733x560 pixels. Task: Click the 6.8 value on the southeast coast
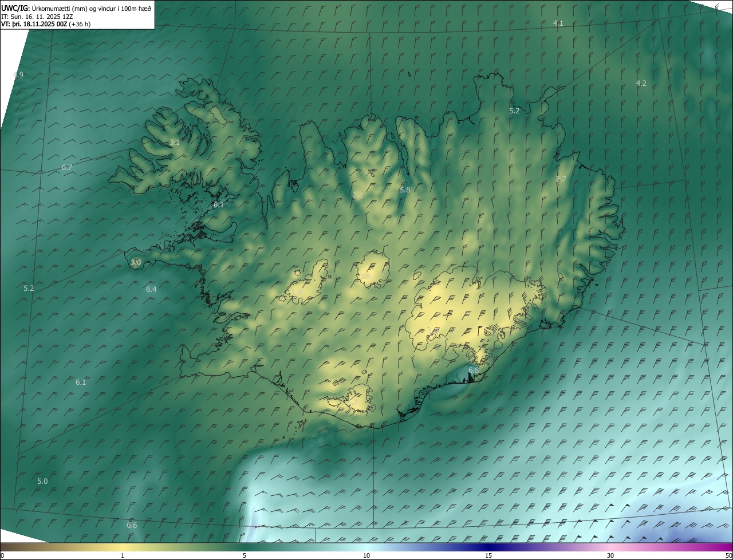tap(474, 370)
